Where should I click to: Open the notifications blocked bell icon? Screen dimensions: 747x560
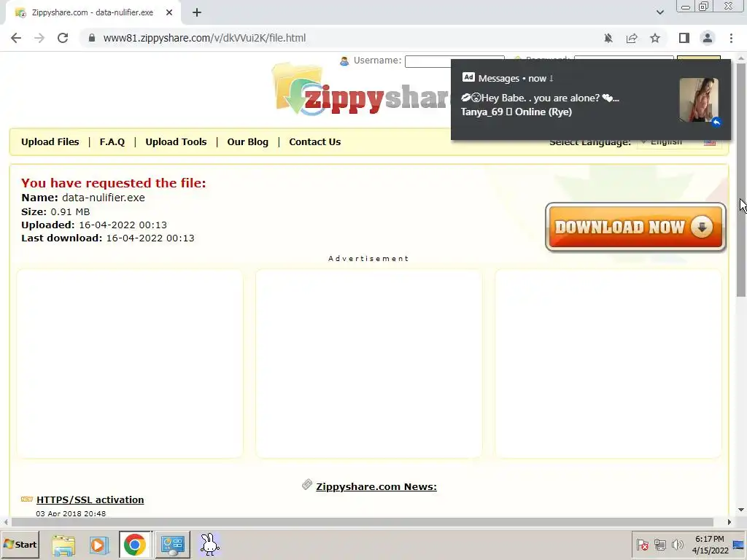(x=608, y=38)
